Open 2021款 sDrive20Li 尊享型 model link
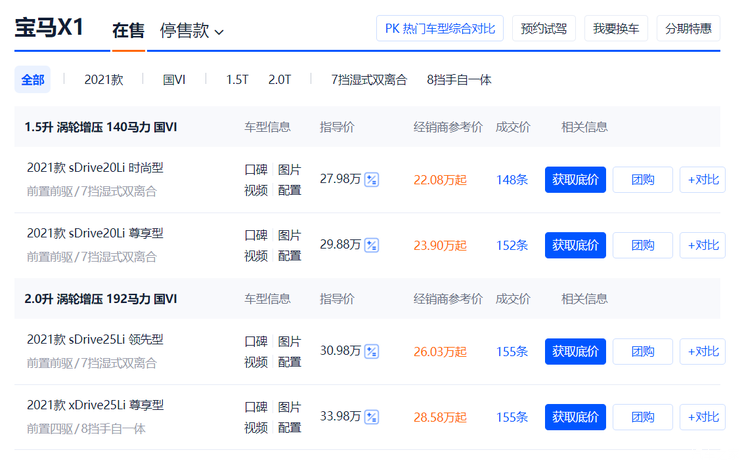The image size is (744, 465). pyautogui.click(x=95, y=233)
